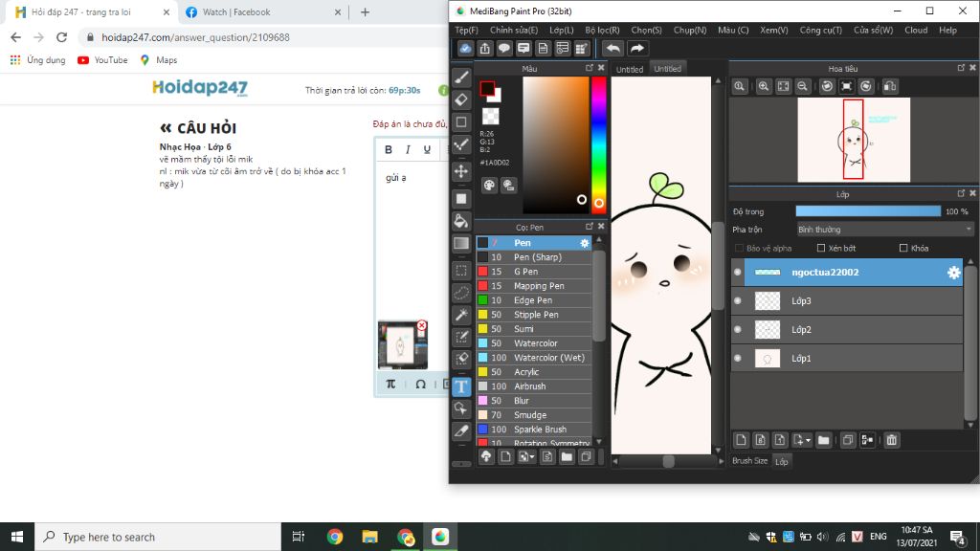Viewport: 980px width, 551px height.
Task: Open File Explorer from taskbar
Action: [x=370, y=538]
